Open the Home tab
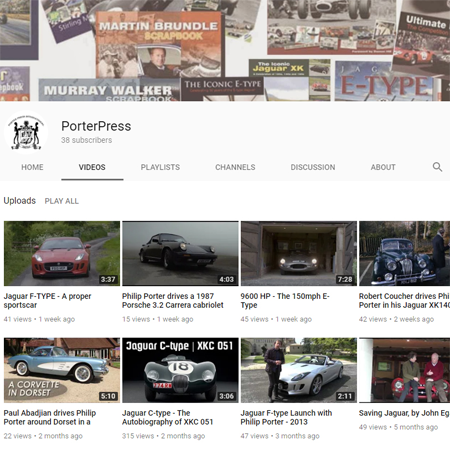 pyautogui.click(x=32, y=167)
